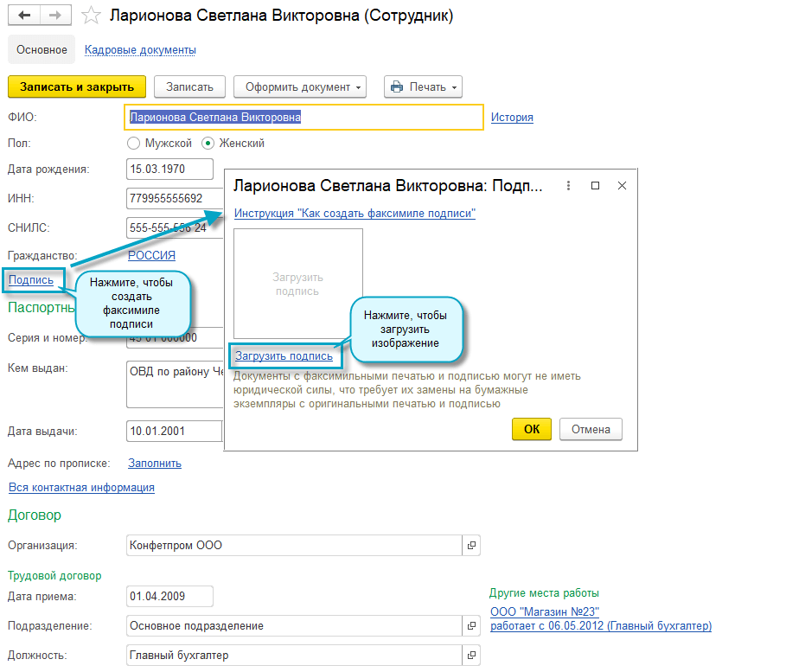
Task: Maximize the signature dialog window
Action: (595, 186)
